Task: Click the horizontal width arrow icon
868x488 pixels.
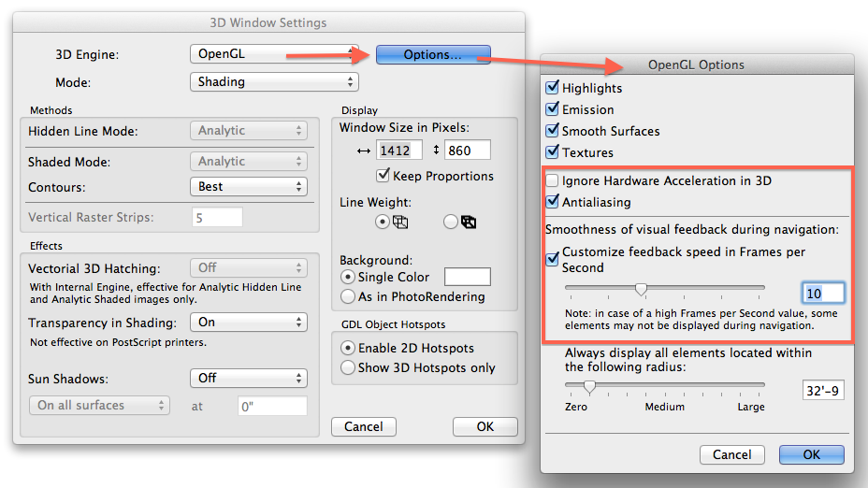Action: (x=364, y=150)
